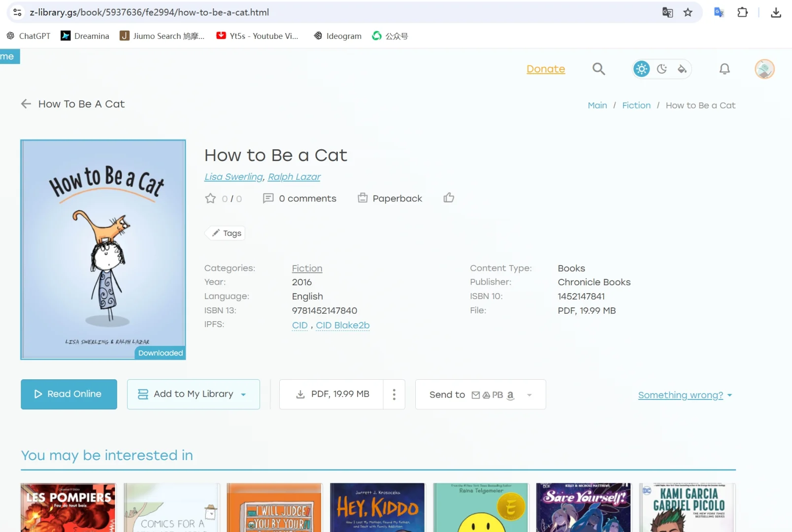The width and height of the screenshot is (792, 532).
Task: Go to Main breadcrumb
Action: pyautogui.click(x=597, y=105)
